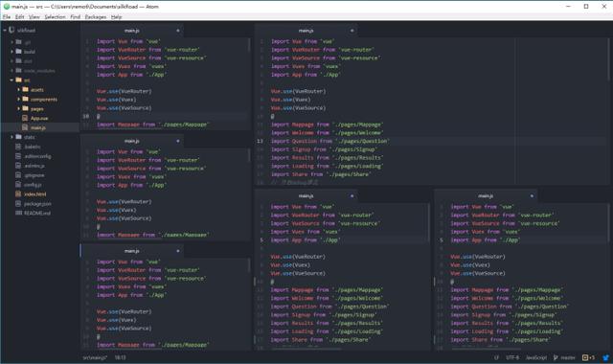Open the README.md file
The height and width of the screenshot is (364, 613).
[37, 213]
